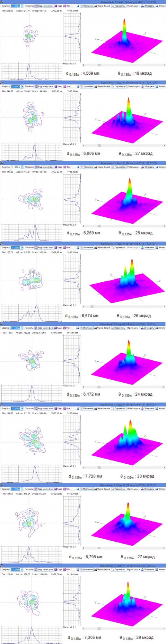Show Кадр in the Кадр 71 panel
166x644 pixels.
click(x=58, y=569)
